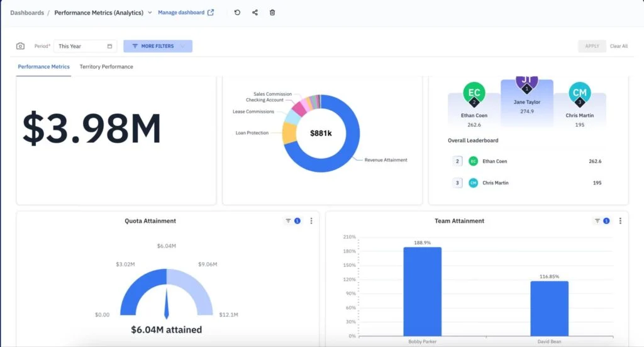Click small CM avatar in leaderboard list
The height and width of the screenshot is (347, 644).
pyautogui.click(x=473, y=183)
